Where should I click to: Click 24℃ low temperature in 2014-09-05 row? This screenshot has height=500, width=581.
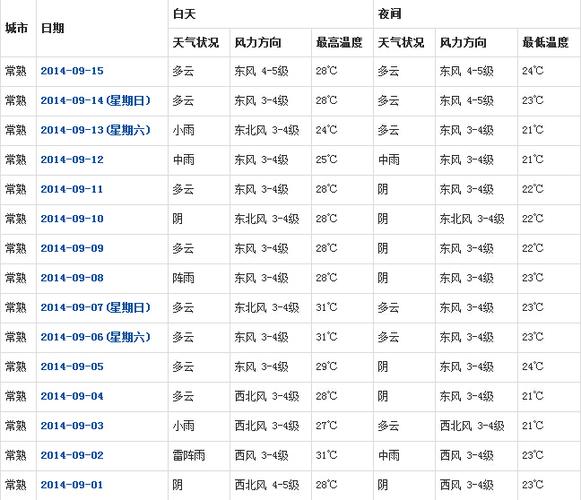tap(533, 367)
